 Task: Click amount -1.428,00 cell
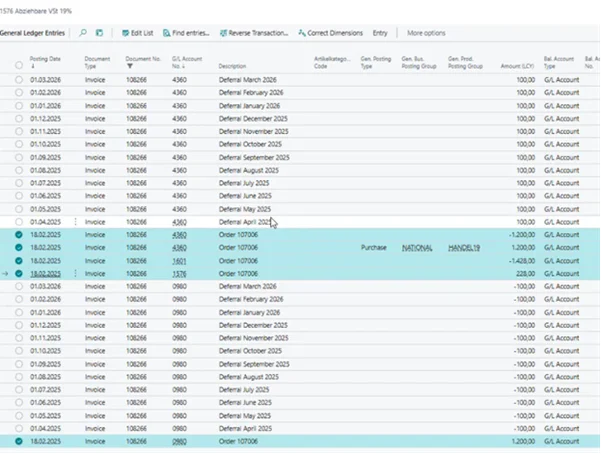tap(522, 261)
